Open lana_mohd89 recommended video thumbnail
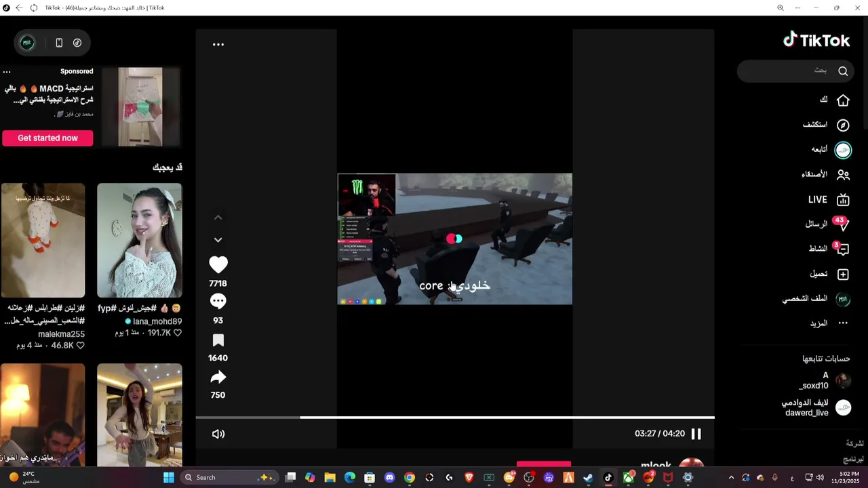868x488 pixels. coord(140,241)
